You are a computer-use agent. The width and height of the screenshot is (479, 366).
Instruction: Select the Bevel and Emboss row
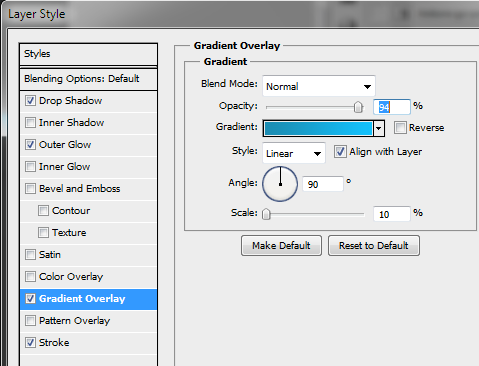[88, 189]
